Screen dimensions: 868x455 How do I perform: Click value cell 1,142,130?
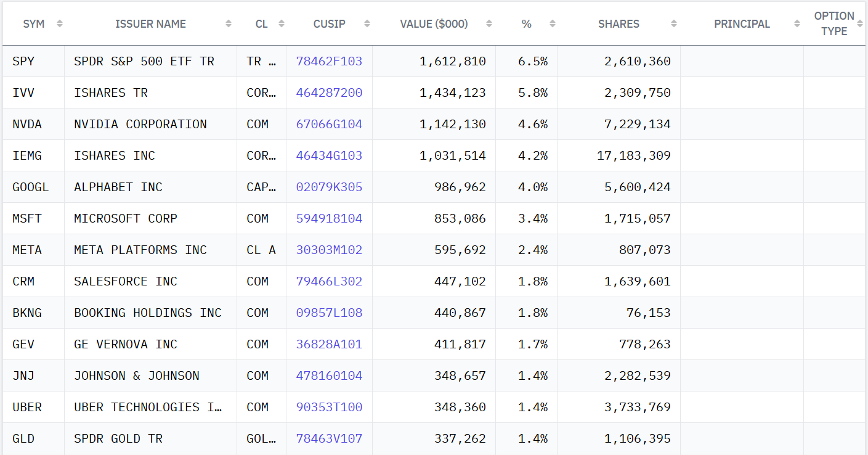pyautogui.click(x=434, y=124)
